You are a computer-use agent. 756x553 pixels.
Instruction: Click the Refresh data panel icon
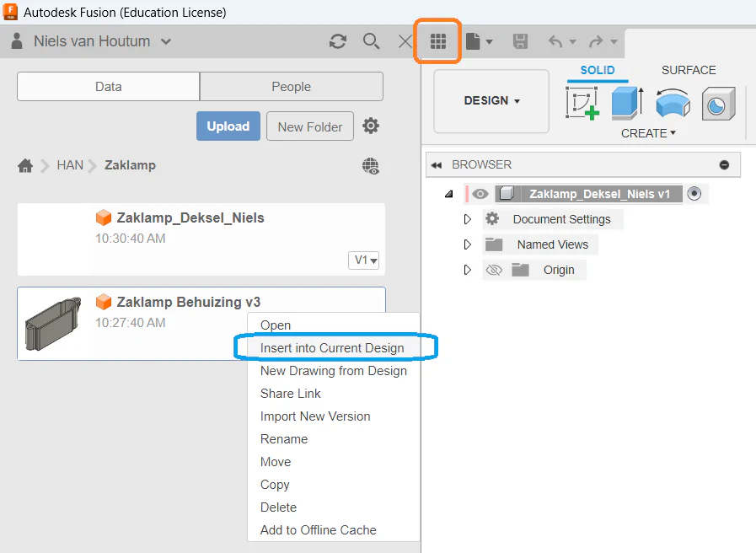click(x=337, y=41)
